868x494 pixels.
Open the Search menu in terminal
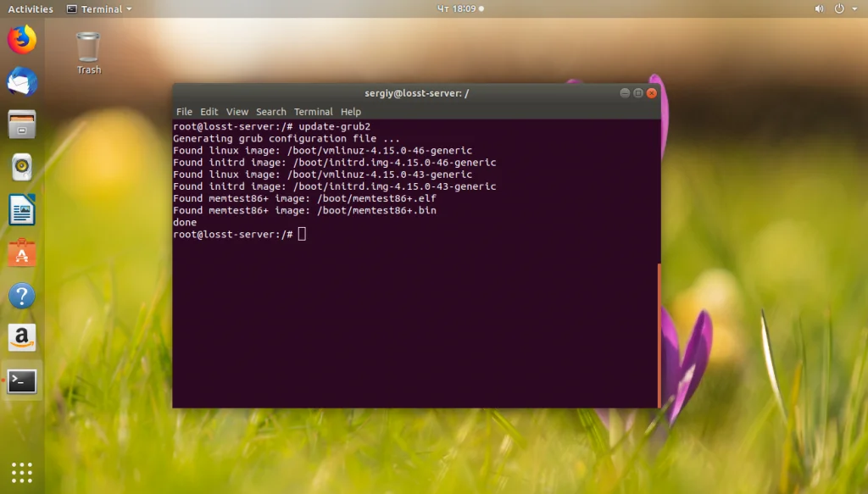pos(270,112)
